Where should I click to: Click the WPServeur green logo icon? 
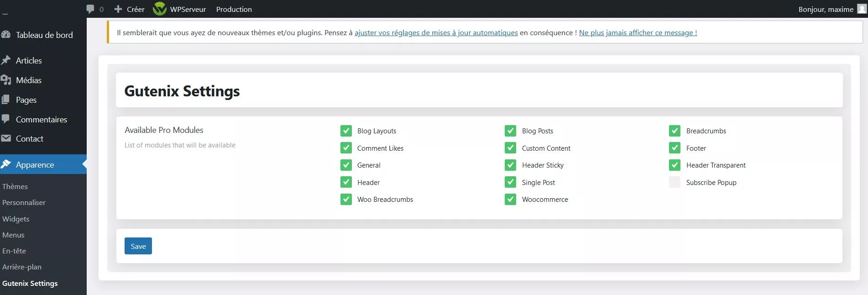click(x=160, y=9)
